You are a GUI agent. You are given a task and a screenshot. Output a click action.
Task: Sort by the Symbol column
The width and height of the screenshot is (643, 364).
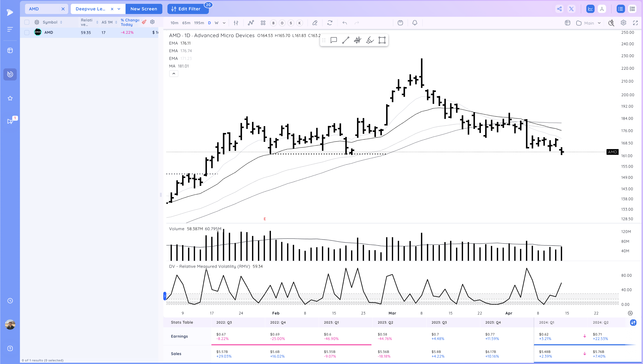pyautogui.click(x=52, y=22)
